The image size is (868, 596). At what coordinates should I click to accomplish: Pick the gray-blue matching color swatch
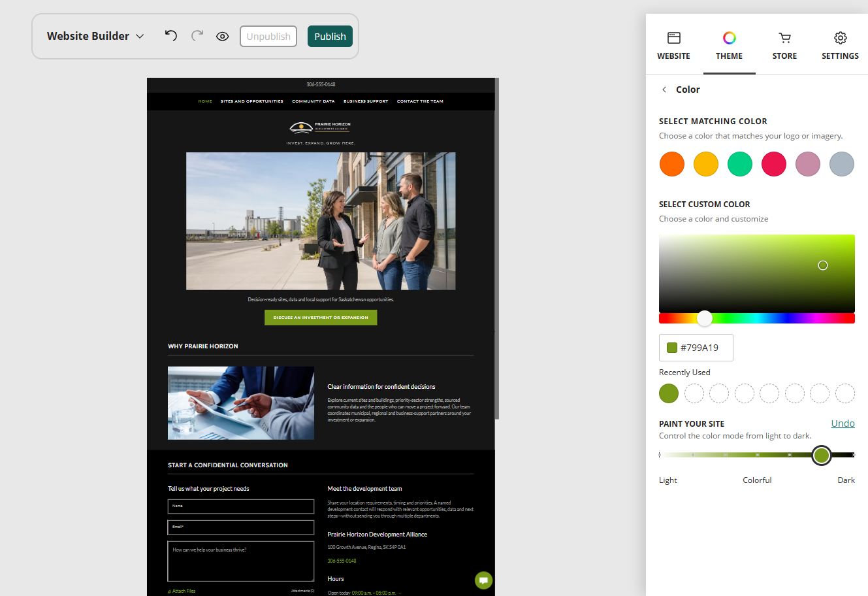pyautogui.click(x=842, y=164)
